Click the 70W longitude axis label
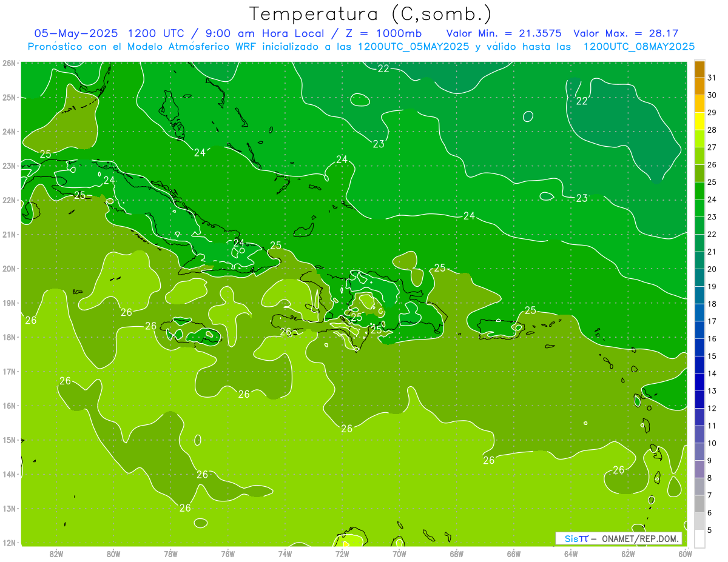The image size is (728, 562). point(399,554)
